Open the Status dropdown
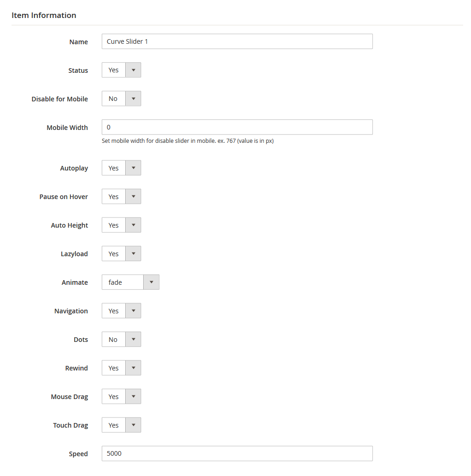The height and width of the screenshot is (476, 471). (121, 70)
